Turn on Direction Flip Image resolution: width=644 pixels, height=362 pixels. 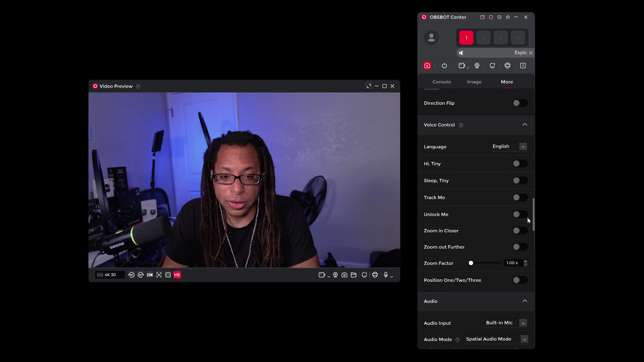[520, 103]
